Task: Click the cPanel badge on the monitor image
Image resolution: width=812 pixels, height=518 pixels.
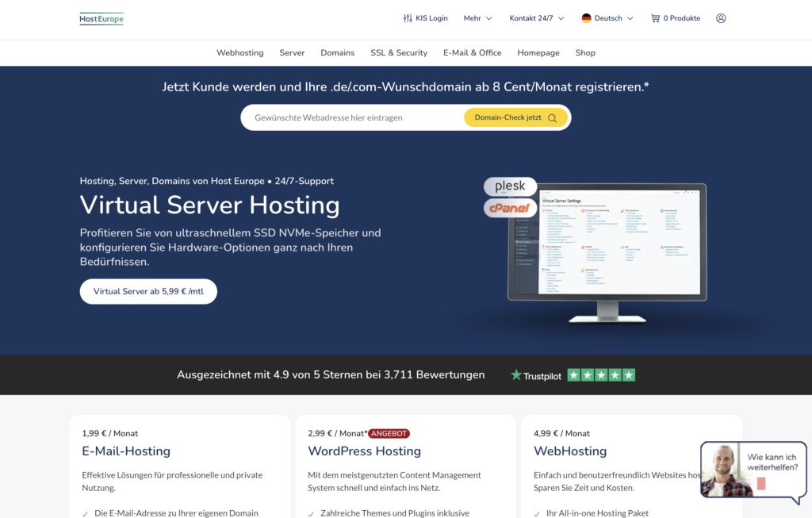Action: [510, 207]
